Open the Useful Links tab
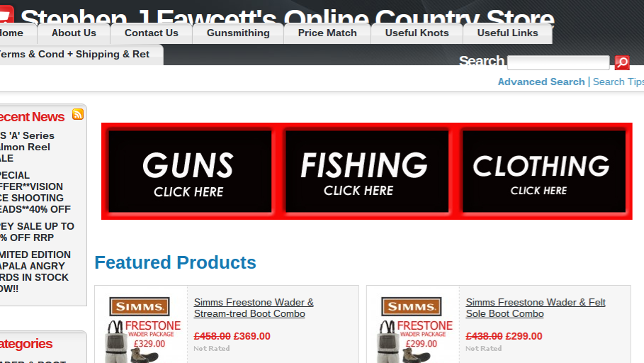 tap(508, 33)
